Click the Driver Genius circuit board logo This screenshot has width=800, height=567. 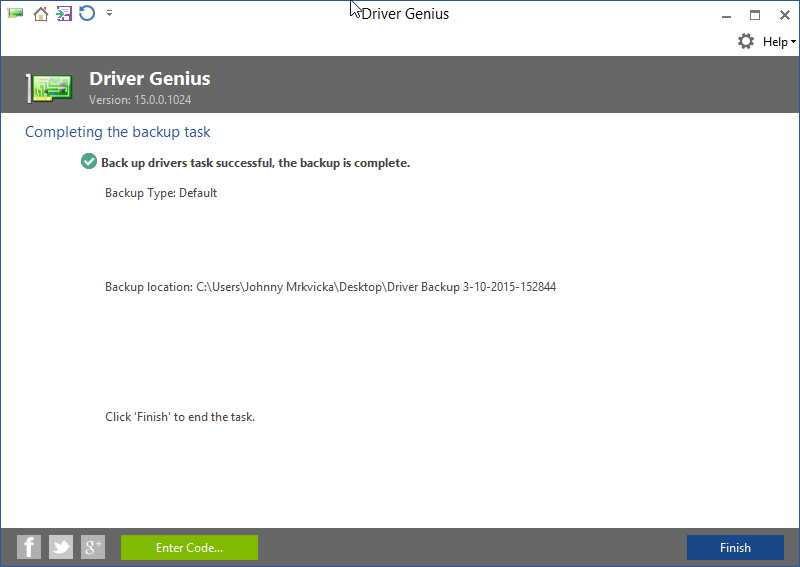pyautogui.click(x=49, y=88)
